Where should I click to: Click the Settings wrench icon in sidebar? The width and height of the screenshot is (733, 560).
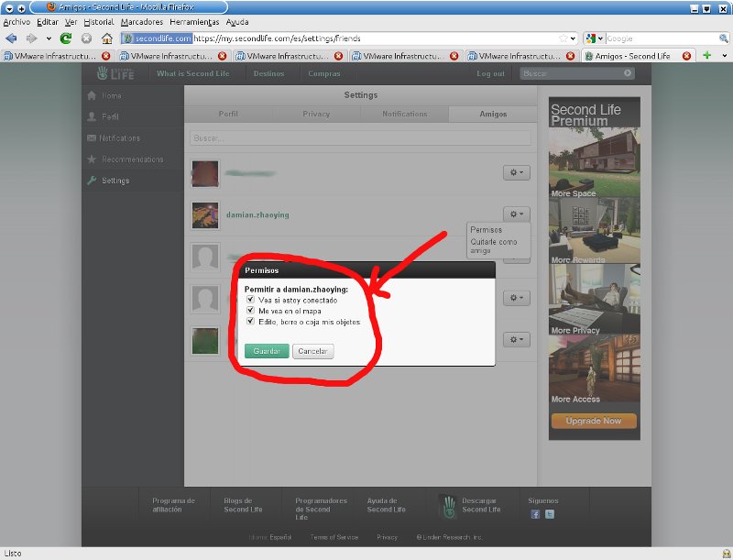click(x=92, y=181)
